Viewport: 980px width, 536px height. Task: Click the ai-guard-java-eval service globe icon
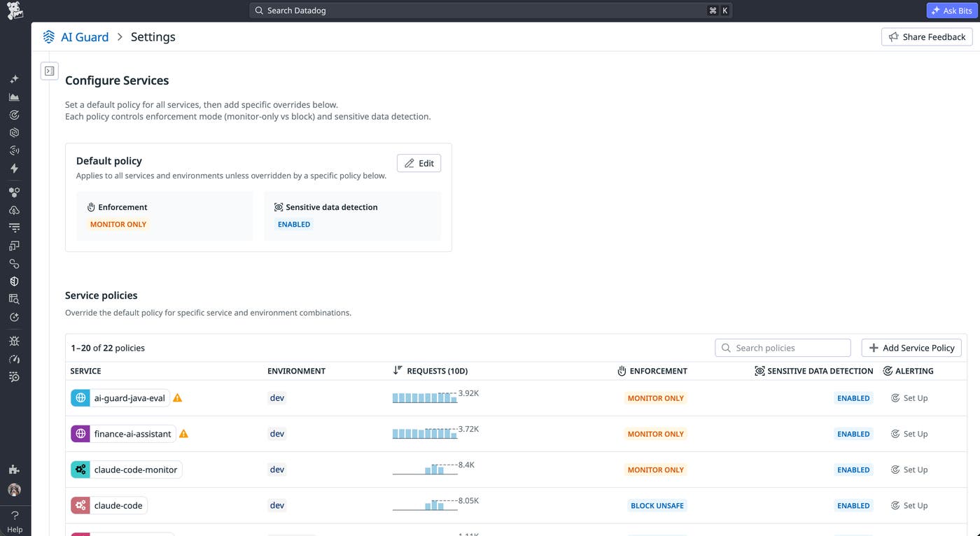tap(80, 398)
